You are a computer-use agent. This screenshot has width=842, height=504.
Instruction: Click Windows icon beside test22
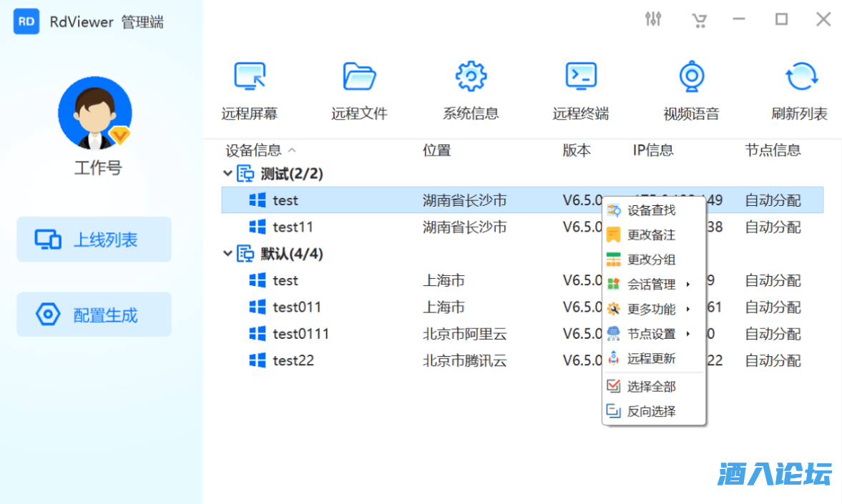coord(258,361)
